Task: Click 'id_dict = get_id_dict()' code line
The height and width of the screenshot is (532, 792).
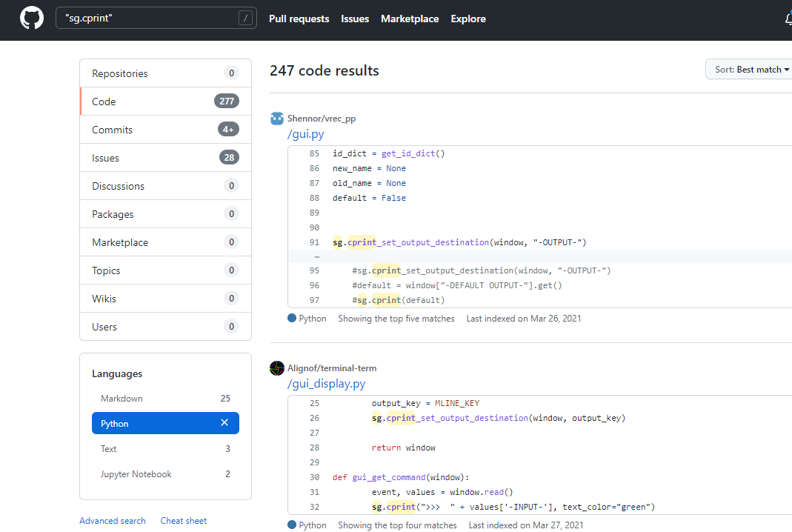Action: (x=388, y=153)
